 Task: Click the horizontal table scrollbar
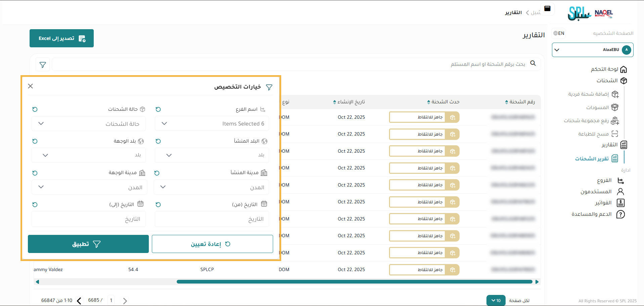354,282
